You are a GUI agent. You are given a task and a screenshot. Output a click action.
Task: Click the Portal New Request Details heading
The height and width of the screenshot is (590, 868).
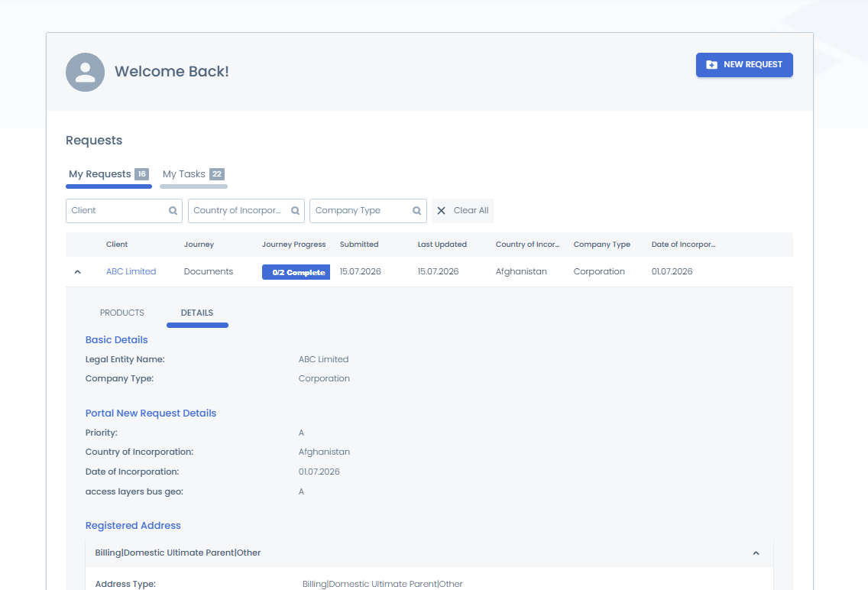pos(151,413)
